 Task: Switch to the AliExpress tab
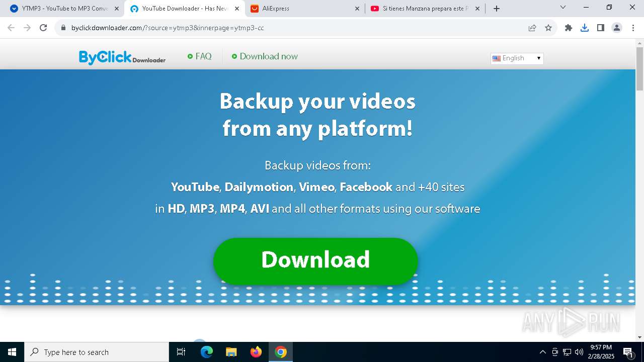[305, 9]
